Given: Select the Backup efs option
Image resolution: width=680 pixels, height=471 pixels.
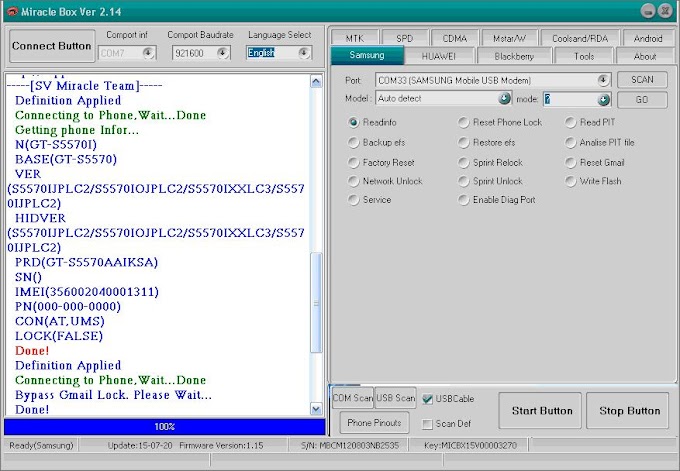Looking at the screenshot, I should click(x=354, y=142).
